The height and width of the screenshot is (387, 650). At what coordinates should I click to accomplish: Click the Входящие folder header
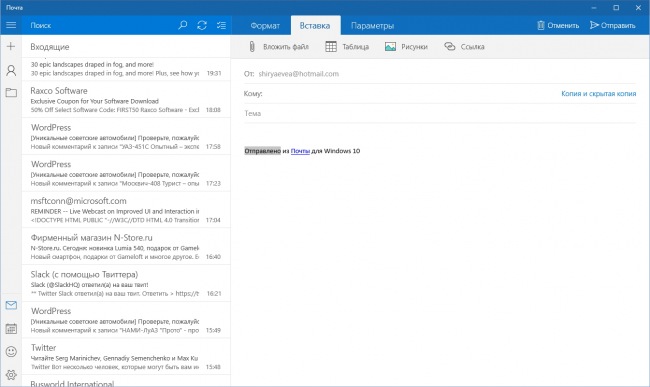[50, 47]
